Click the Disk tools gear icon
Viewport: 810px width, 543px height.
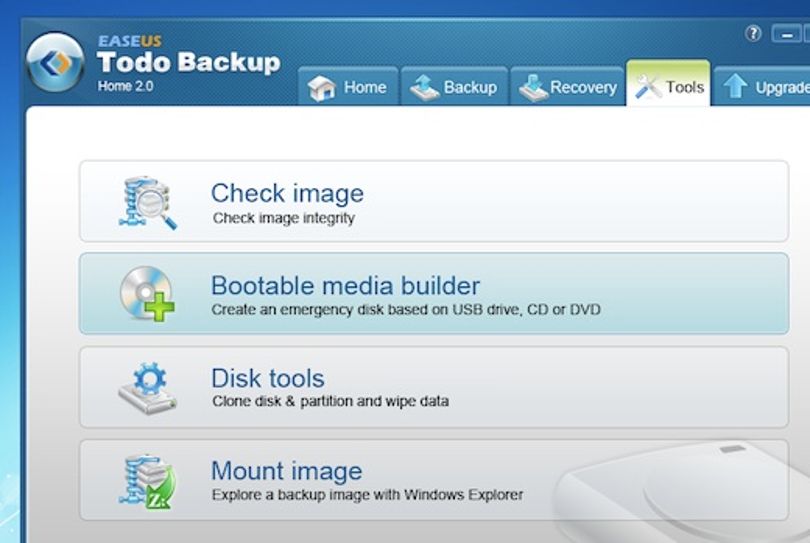(148, 387)
